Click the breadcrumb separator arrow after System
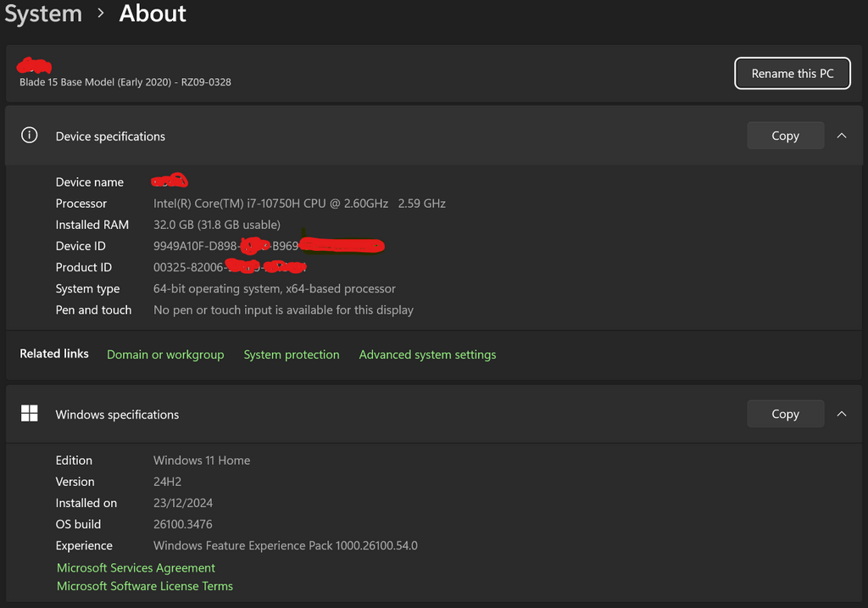 (101, 14)
